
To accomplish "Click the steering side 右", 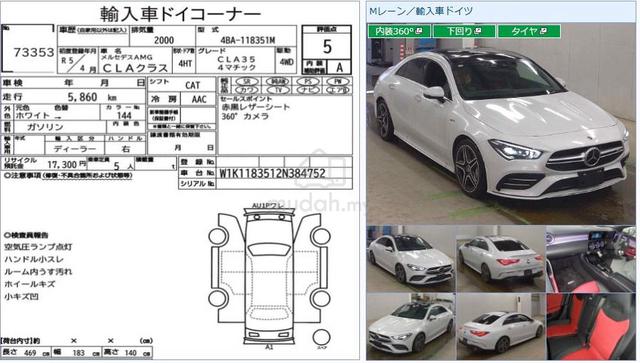I will [x=125, y=149].
